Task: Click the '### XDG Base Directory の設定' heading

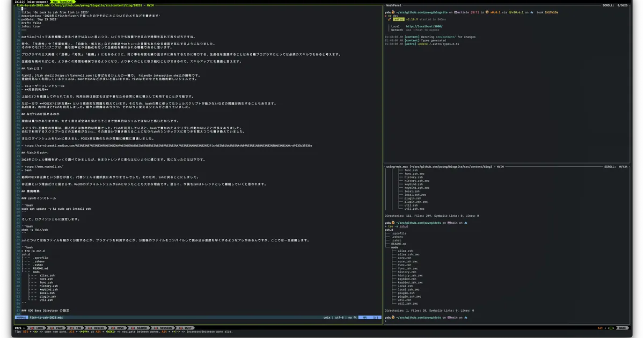Action: (46, 311)
